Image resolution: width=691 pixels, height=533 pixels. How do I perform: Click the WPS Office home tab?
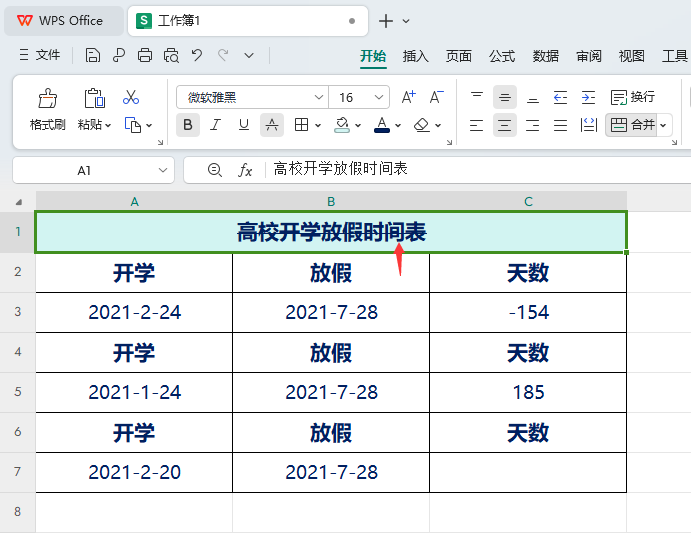point(63,21)
